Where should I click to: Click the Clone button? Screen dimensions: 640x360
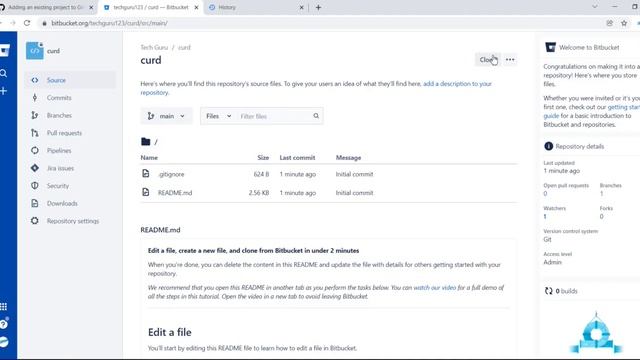(x=488, y=60)
